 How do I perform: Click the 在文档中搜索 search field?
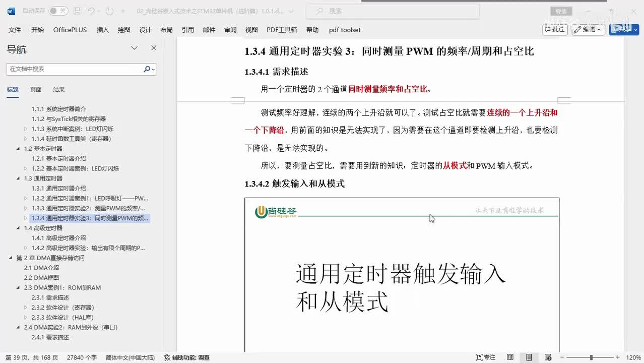click(75, 69)
